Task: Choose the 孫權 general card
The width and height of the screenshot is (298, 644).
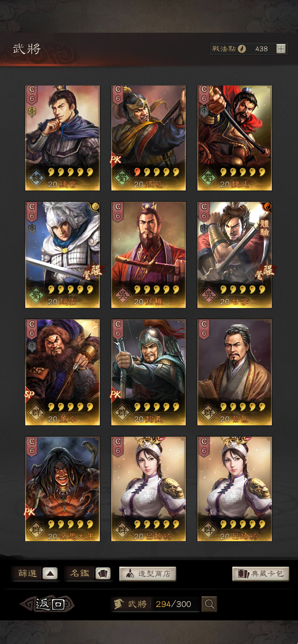Action: 148,255
